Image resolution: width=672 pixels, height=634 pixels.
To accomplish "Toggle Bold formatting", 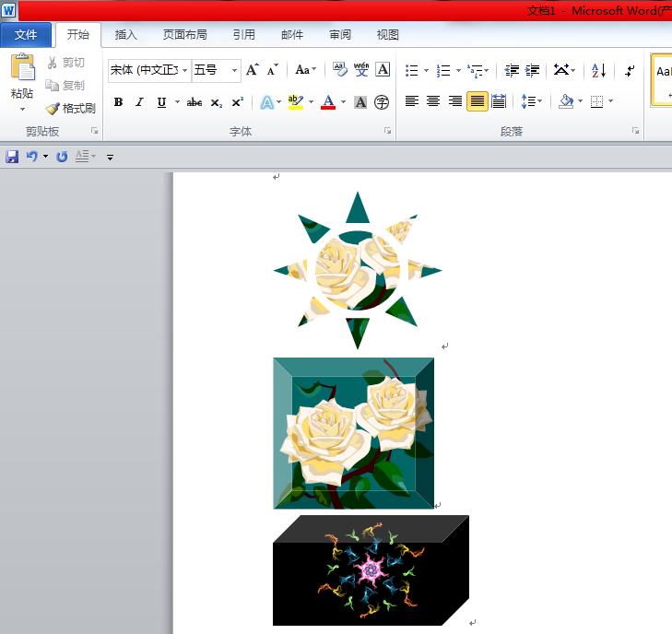I will [118, 102].
